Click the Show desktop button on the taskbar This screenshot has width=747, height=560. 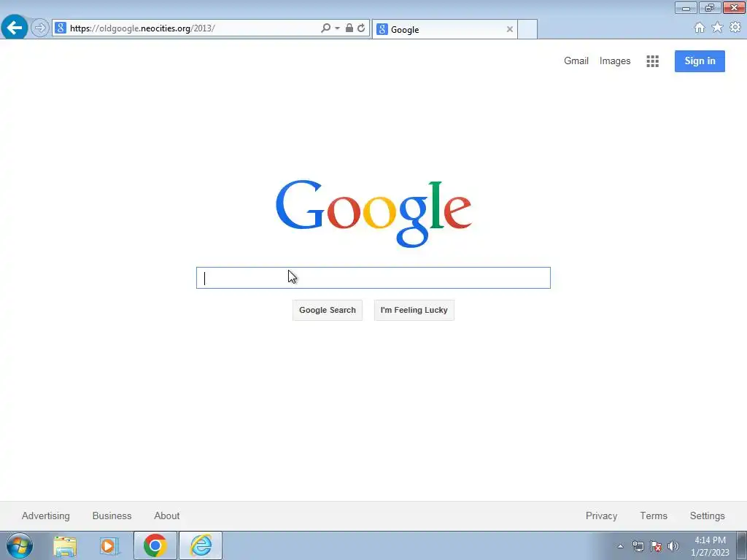tap(742, 545)
